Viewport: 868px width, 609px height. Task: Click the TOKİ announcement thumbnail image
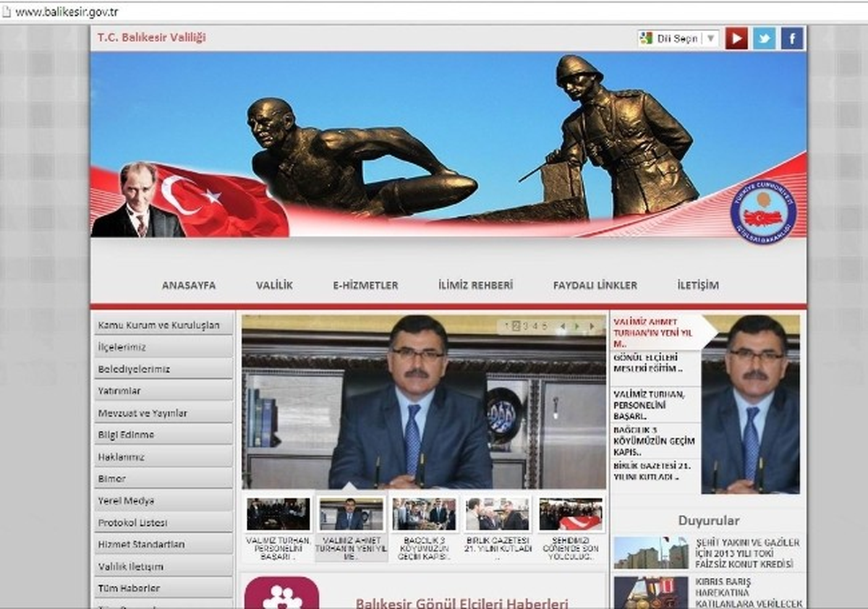(x=651, y=553)
